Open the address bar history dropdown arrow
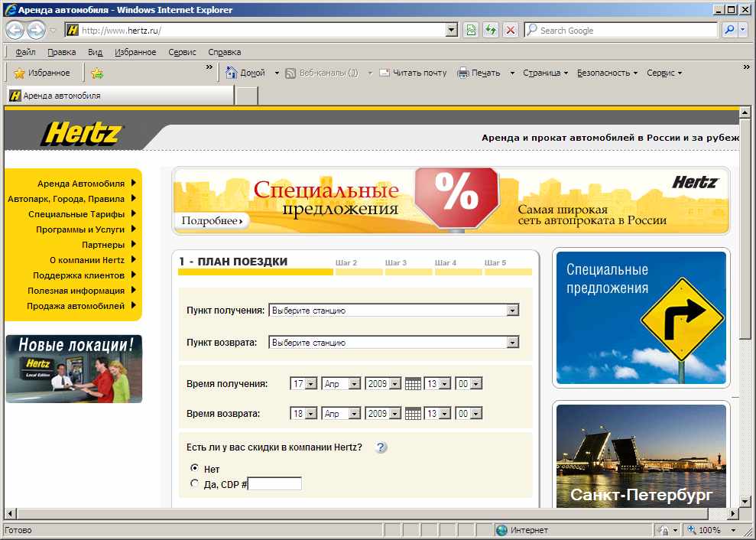Screen dimensions: 756x540 tap(451, 30)
